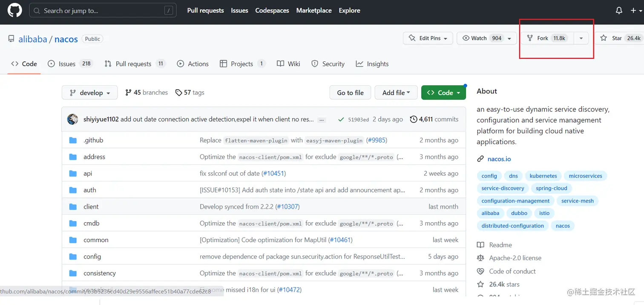Open Issues in top navigation
This screenshot has height=305, width=644.
tap(239, 10)
